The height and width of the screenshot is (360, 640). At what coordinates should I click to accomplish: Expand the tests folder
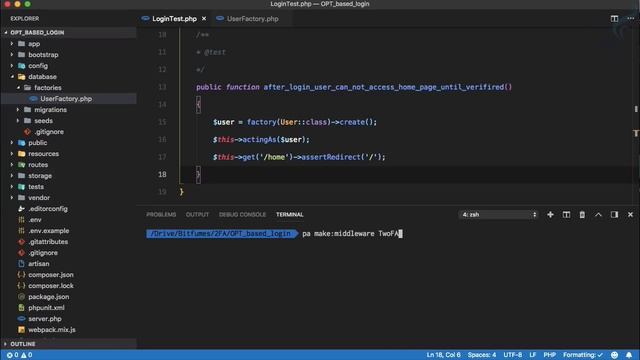tap(36, 187)
